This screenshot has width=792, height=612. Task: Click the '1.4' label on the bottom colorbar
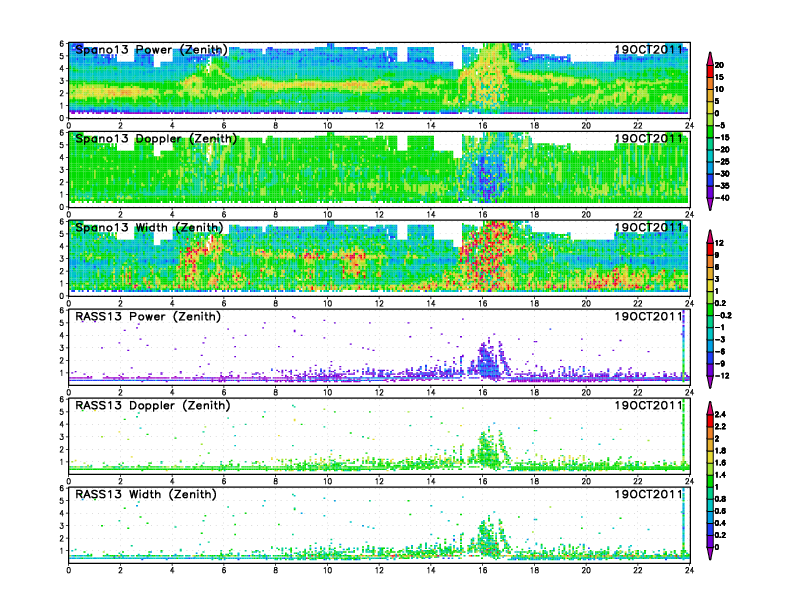[720, 475]
